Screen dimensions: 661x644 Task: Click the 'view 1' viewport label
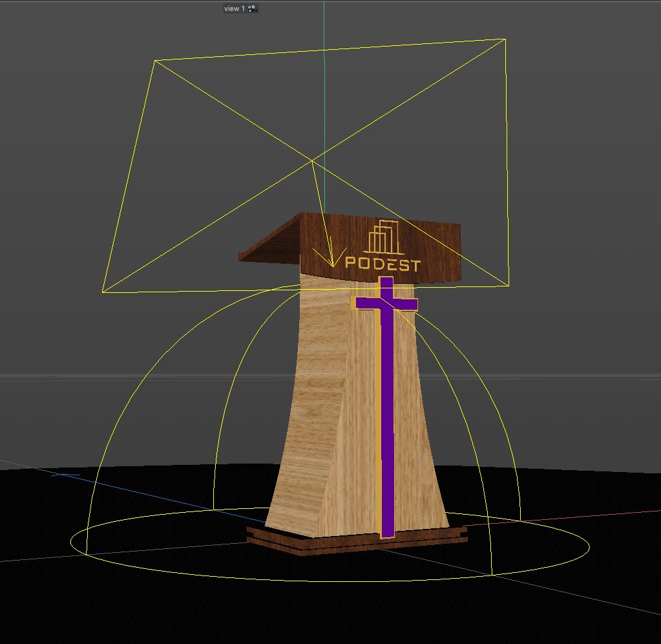point(235,8)
